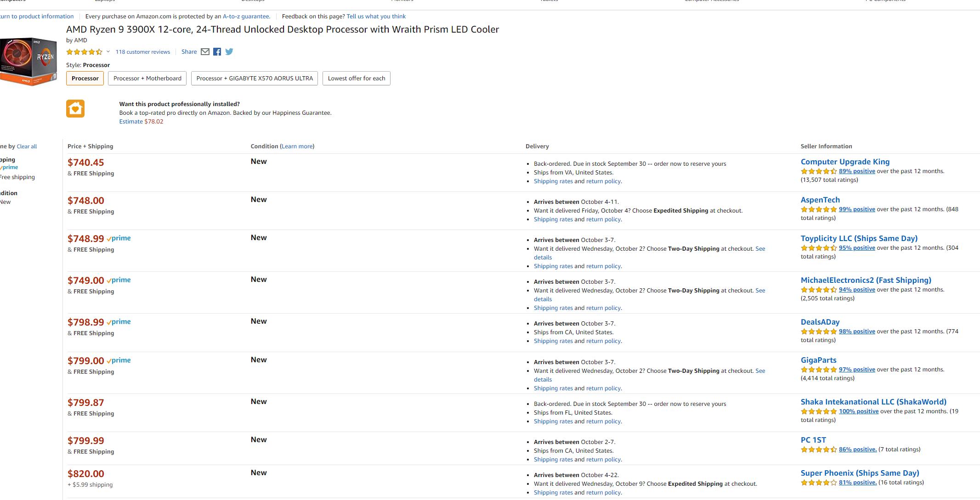Screen dimensions: 980x500
Task: Open seller Super Phoenix (Ships Same Day)
Action: point(860,473)
